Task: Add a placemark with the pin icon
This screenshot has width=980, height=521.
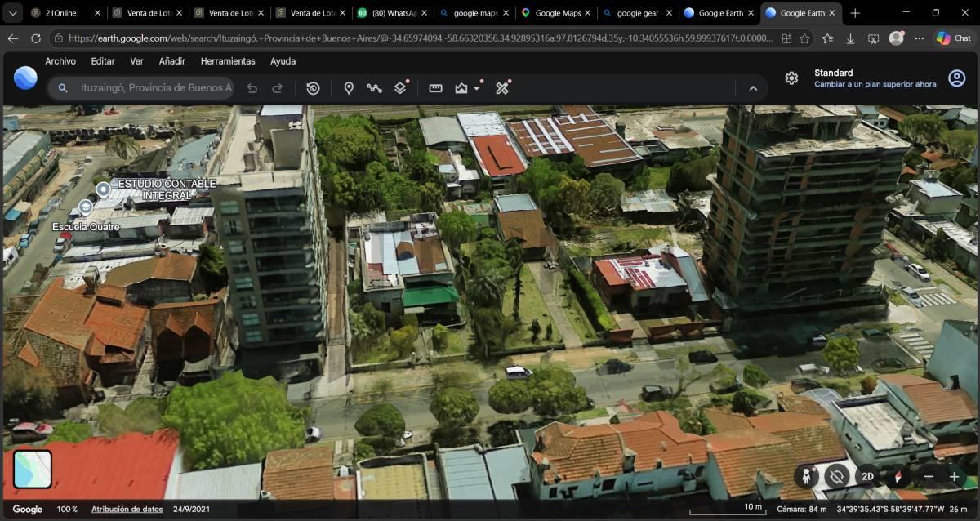Action: 349,88
